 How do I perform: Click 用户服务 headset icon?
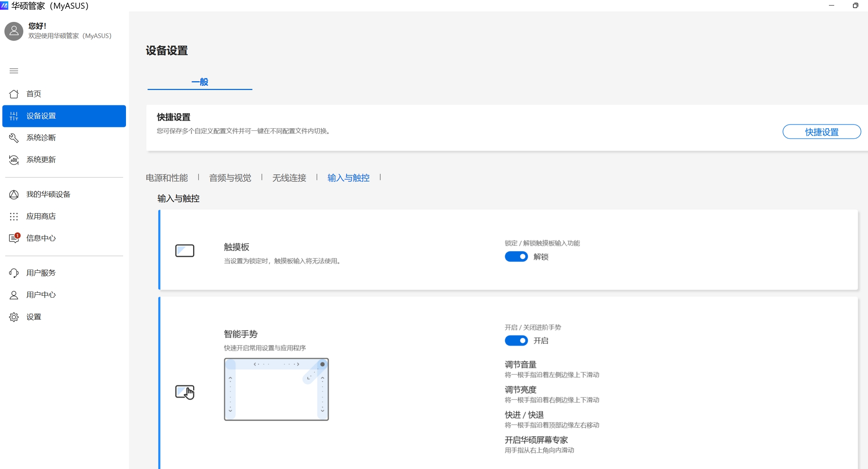click(x=14, y=273)
